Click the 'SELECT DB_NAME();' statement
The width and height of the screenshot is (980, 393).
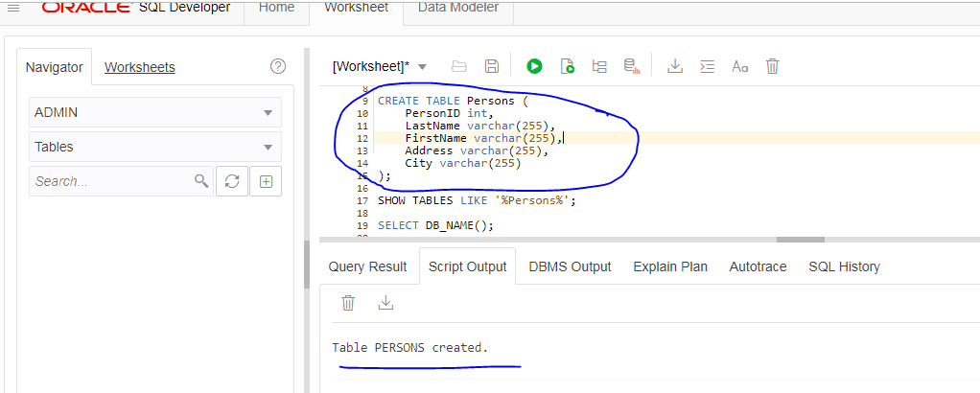coord(435,225)
